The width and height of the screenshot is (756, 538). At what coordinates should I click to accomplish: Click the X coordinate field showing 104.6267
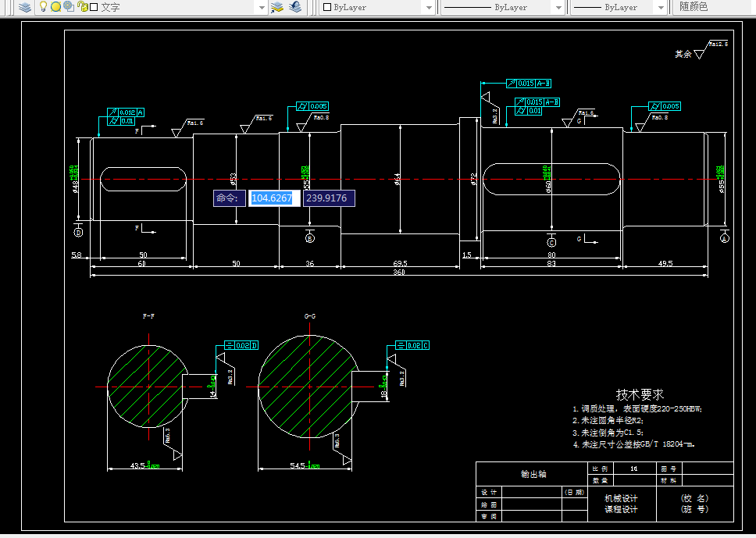275,198
